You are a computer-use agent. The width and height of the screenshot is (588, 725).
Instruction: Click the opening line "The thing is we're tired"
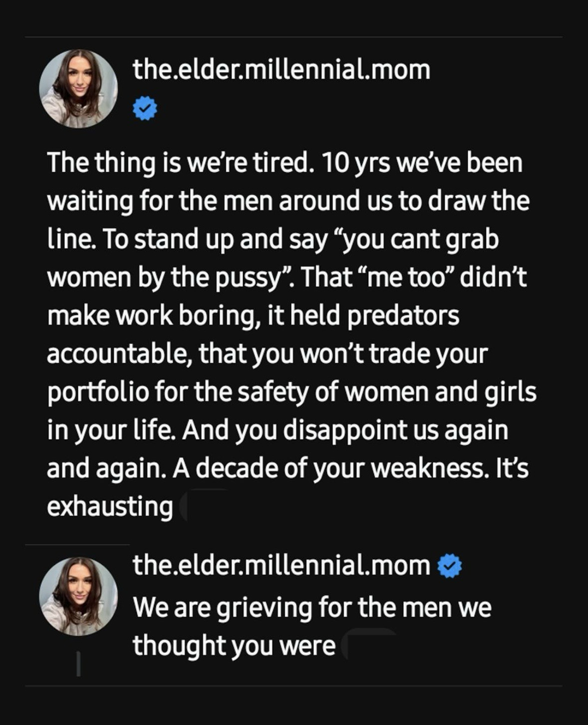181,163
